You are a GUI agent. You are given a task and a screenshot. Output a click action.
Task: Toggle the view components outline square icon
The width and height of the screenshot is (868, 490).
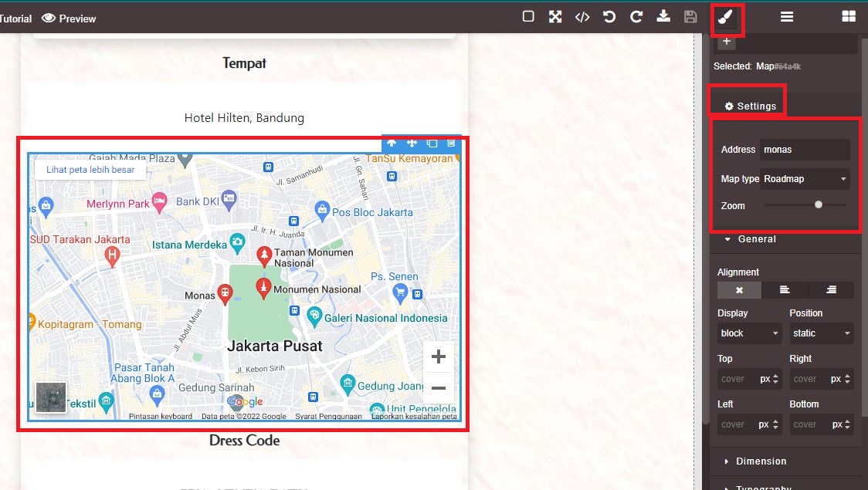coord(528,17)
